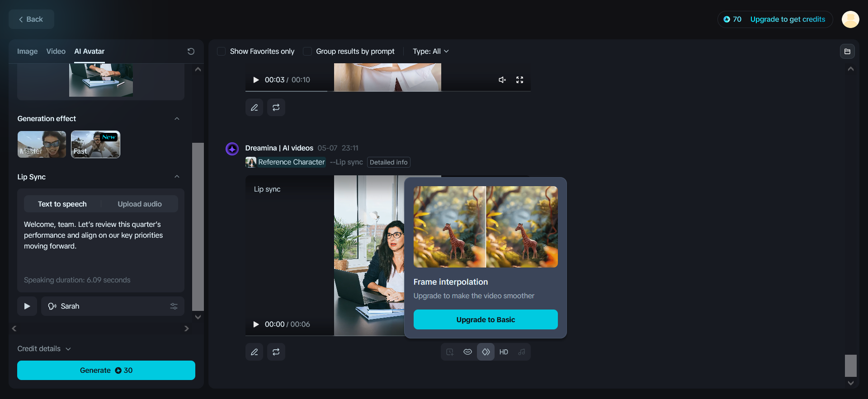Preview the Sarah voice with the play button
868x399 pixels.
(x=27, y=306)
